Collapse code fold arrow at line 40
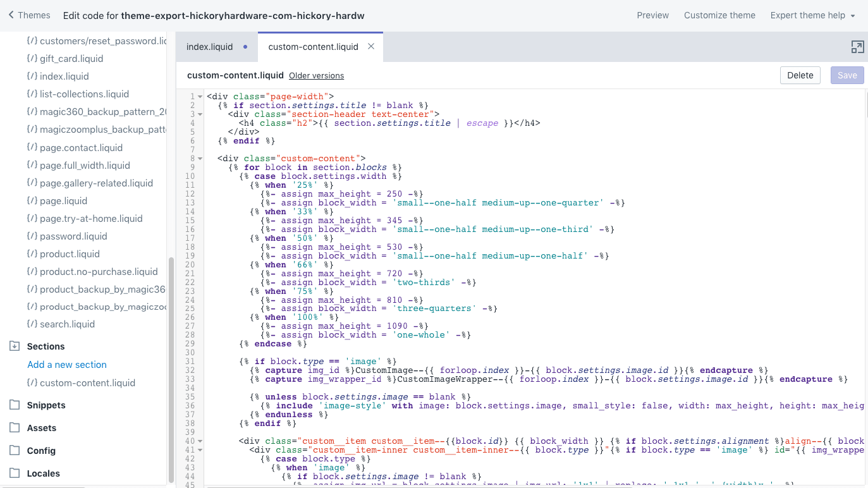The height and width of the screenshot is (488, 868). 200,441
